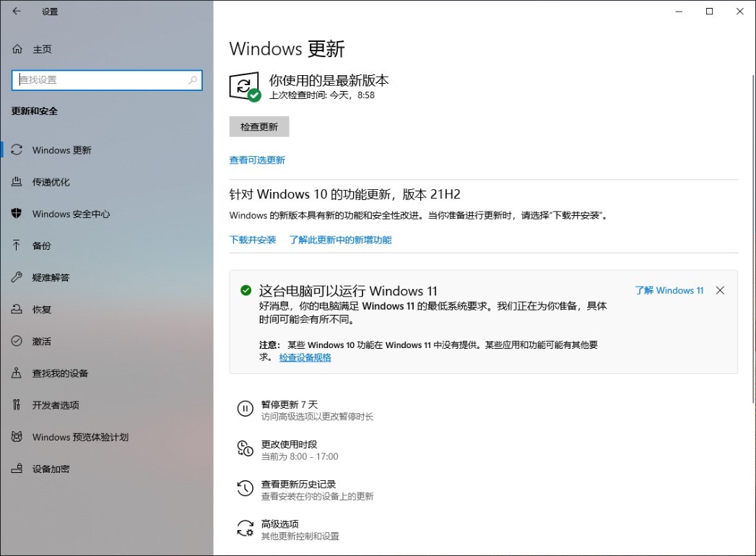This screenshot has width=756, height=556.
Task: Click the home icon beside 主页
Action: pos(17,49)
